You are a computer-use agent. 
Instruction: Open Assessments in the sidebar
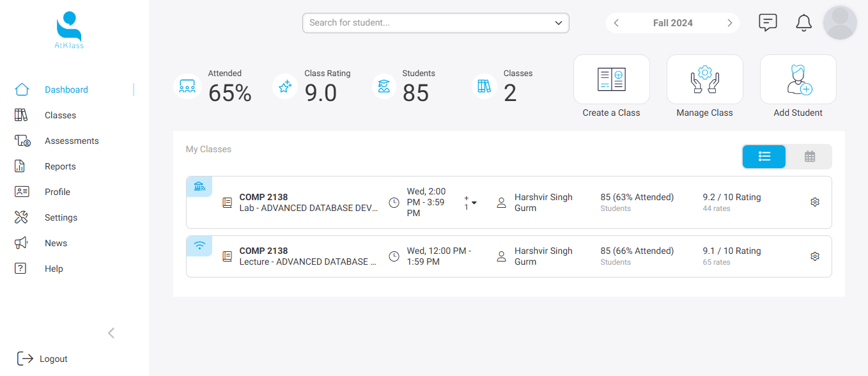point(72,141)
